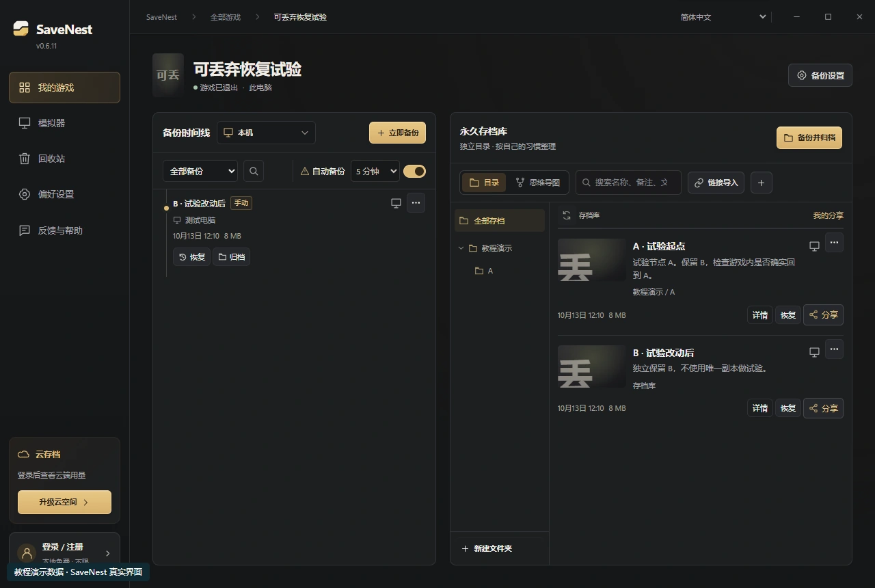Open more options for backup B · 试验改动后 in timeline
This screenshot has width=875, height=588.
pos(416,202)
